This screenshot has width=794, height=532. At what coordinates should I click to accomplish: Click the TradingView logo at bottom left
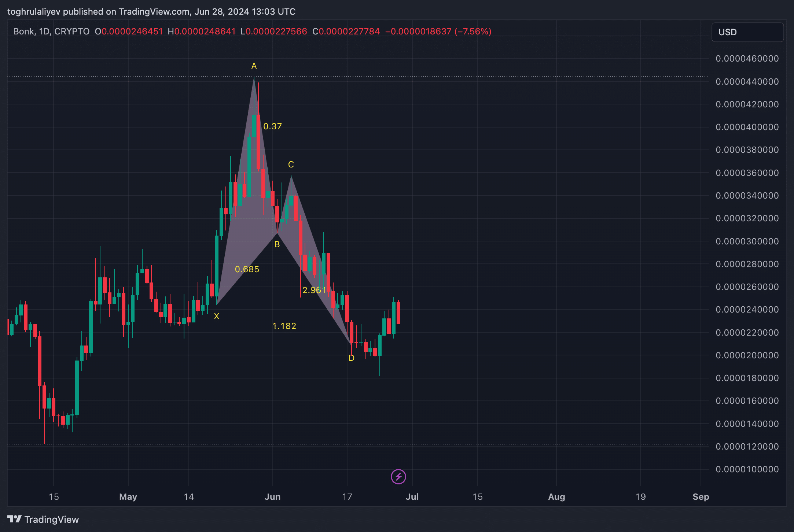(43, 520)
